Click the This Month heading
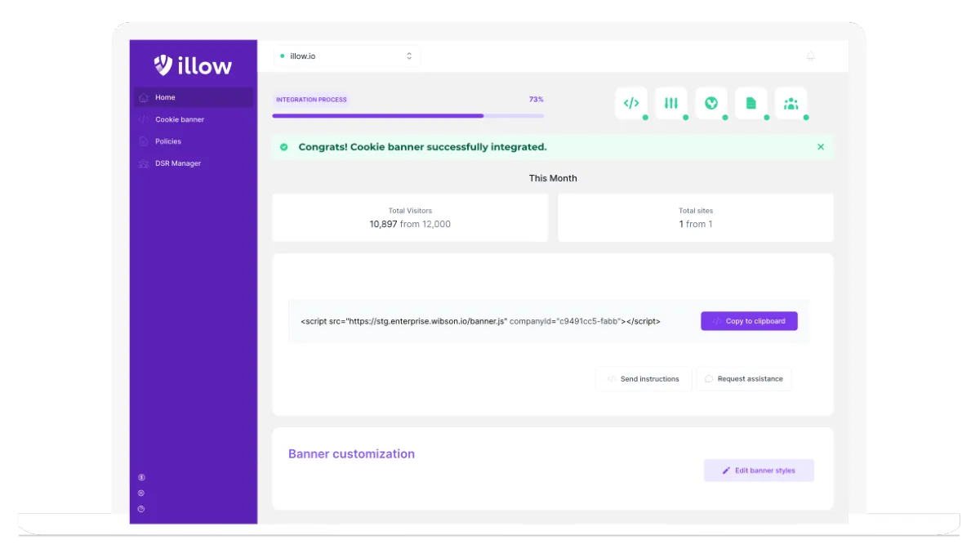This screenshot has width=980, height=558. (553, 178)
